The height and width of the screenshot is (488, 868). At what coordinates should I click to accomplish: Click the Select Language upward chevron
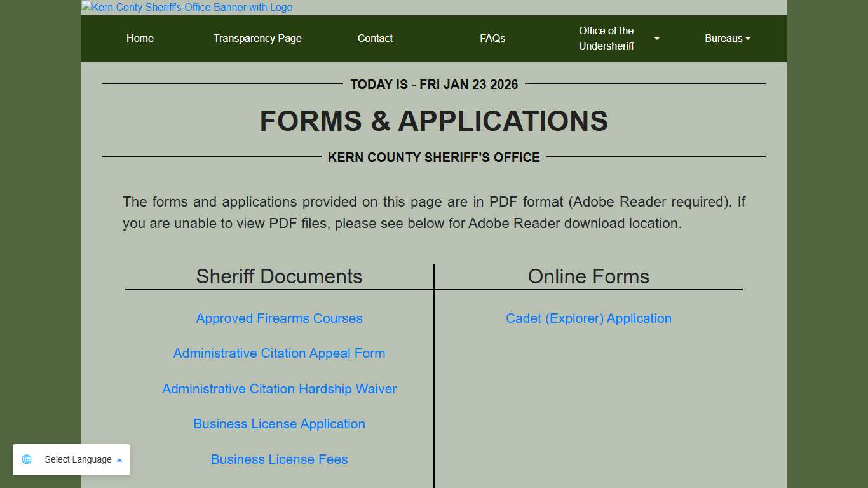pyautogui.click(x=119, y=459)
